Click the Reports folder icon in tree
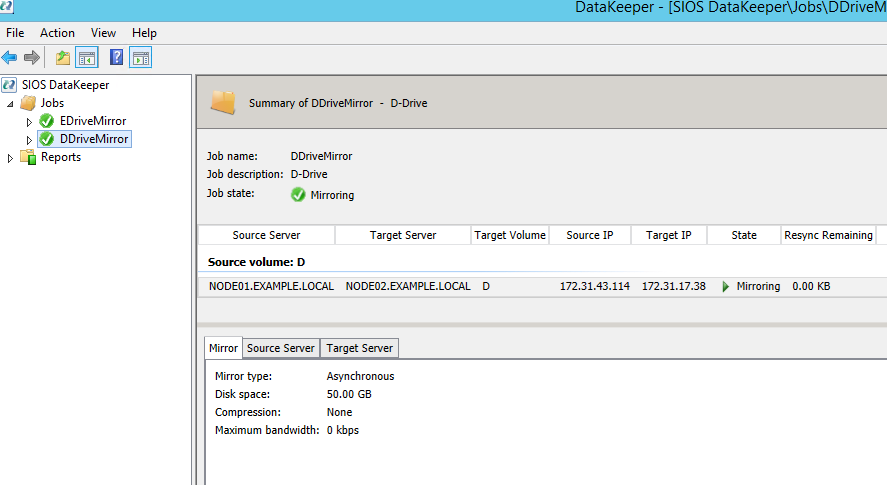The image size is (887, 485). 28,157
